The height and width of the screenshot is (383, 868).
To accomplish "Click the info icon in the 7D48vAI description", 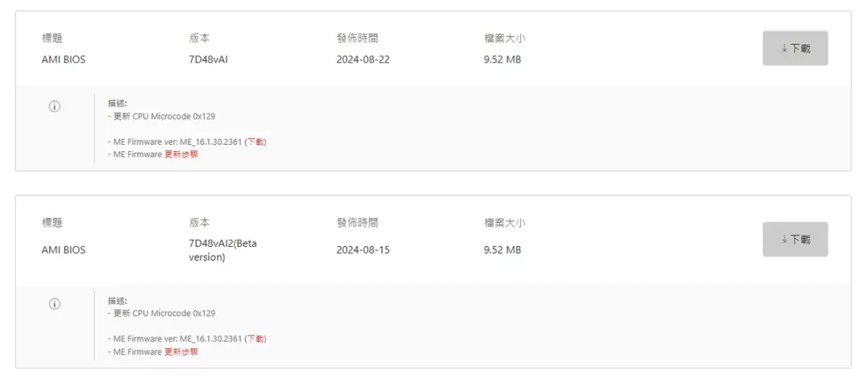I will (55, 106).
